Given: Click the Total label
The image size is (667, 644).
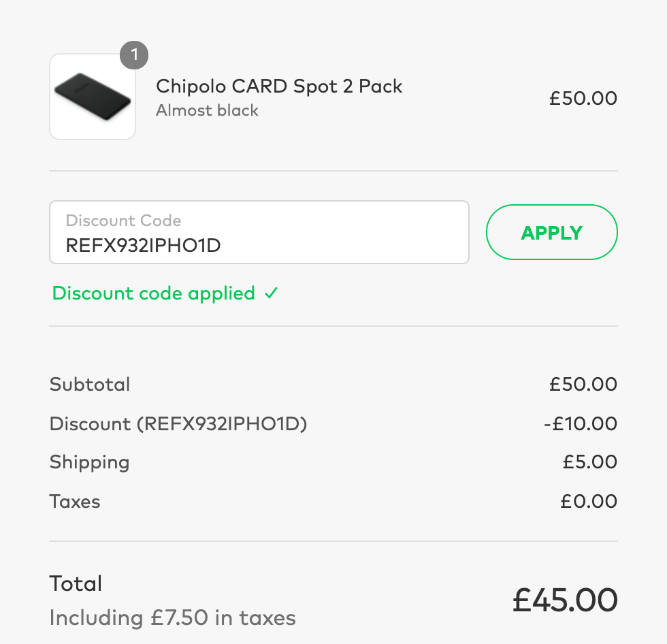Looking at the screenshot, I should coord(76,583).
